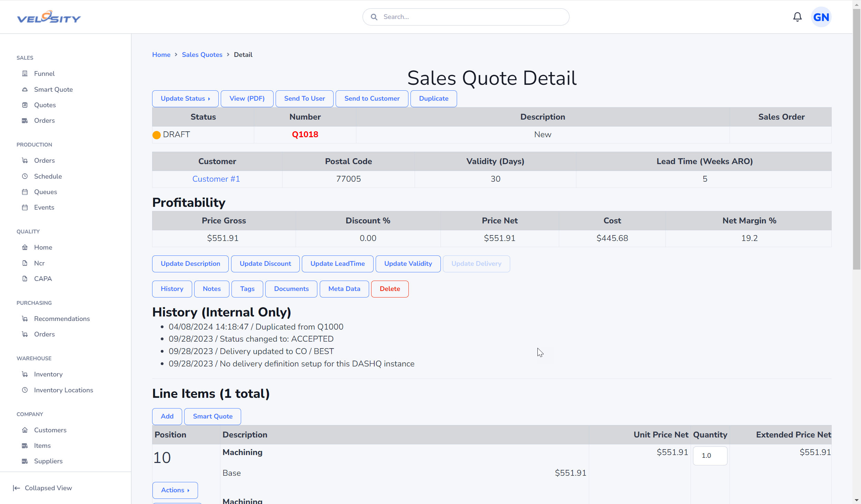The width and height of the screenshot is (861, 504).
Task: Click the Suppliers sidebar icon
Action: pos(25,461)
